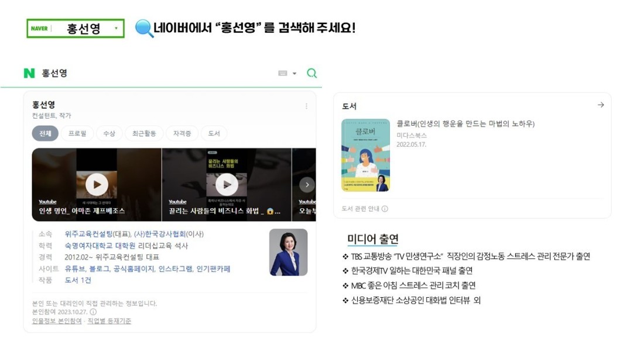Screen dimensions: 644x362
Task: Play the 끌리는 사람들의 비즈니스 화법 video
Action: coord(227,185)
